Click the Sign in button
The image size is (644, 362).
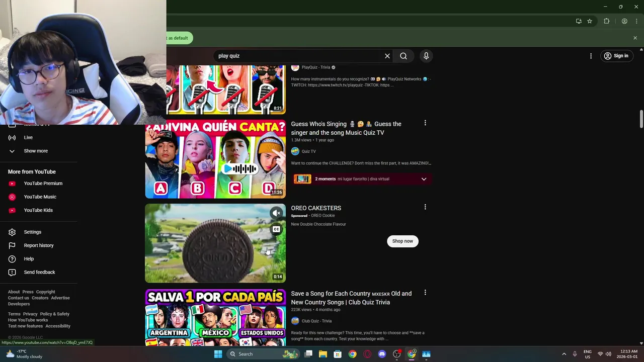(616, 56)
